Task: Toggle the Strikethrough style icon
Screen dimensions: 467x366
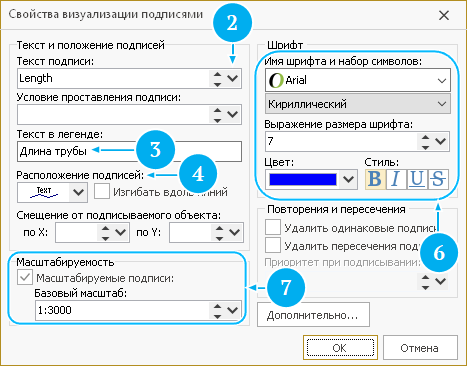Action: (438, 179)
